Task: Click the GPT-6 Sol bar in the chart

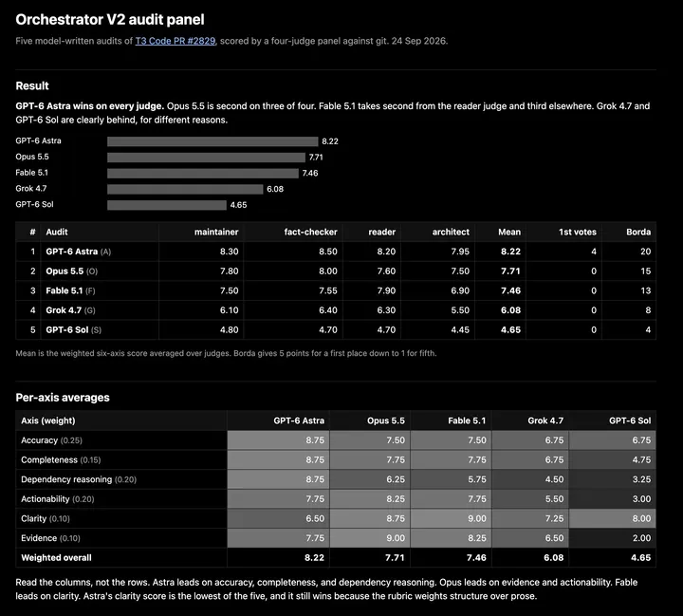Action: coord(167,205)
